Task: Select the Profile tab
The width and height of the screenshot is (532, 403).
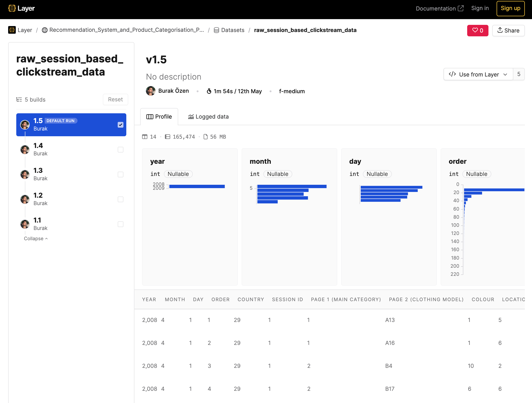Action: pos(159,117)
